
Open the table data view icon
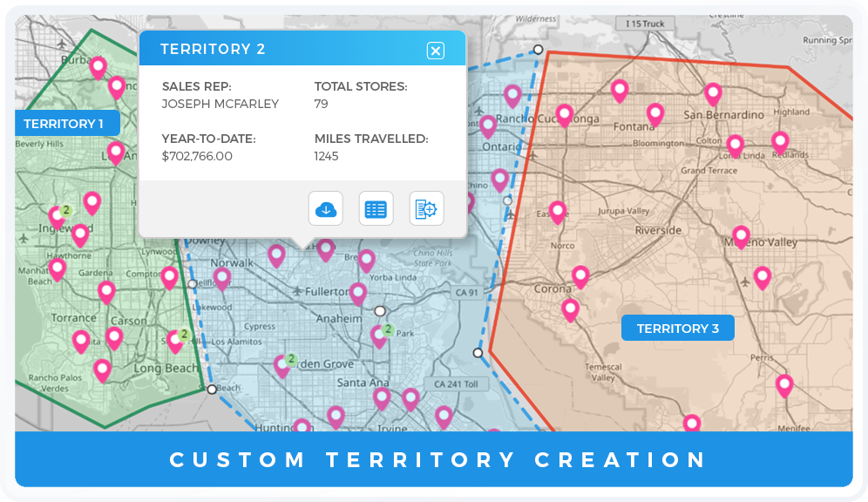point(376,208)
